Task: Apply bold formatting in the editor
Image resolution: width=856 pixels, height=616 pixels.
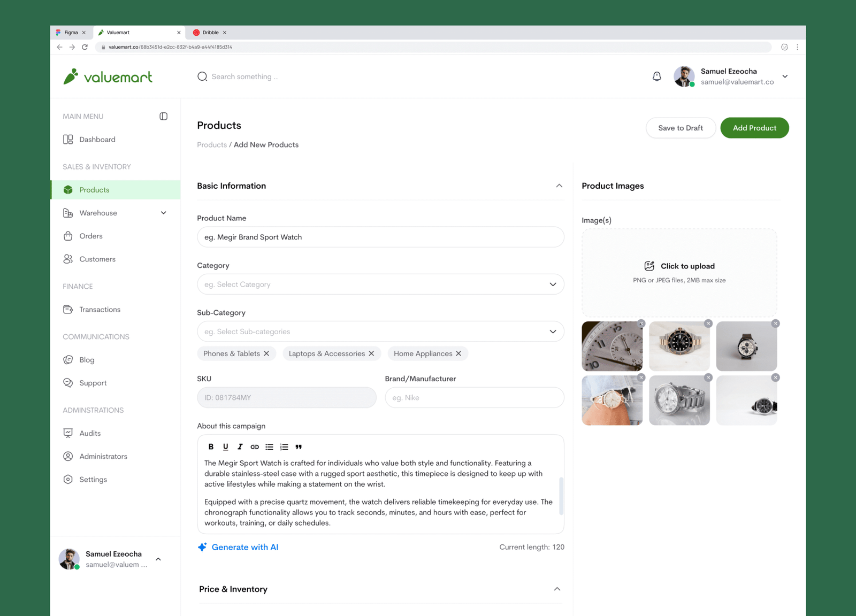Action: click(211, 447)
